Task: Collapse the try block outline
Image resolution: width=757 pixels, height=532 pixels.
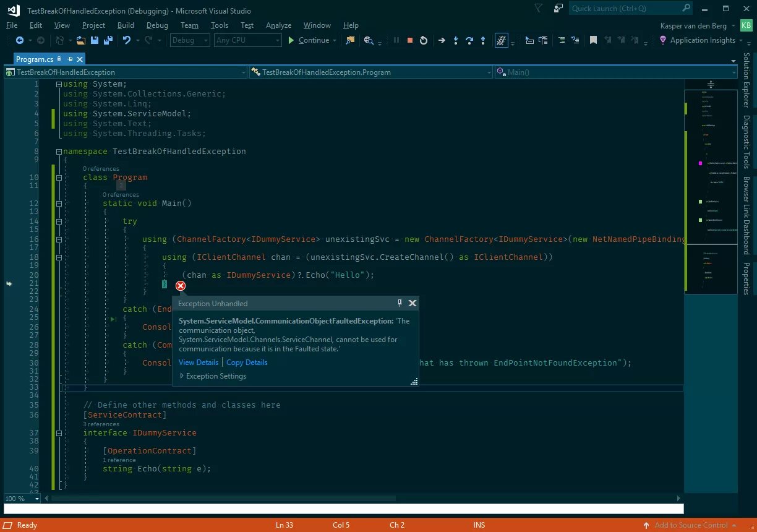Action: [x=59, y=221]
